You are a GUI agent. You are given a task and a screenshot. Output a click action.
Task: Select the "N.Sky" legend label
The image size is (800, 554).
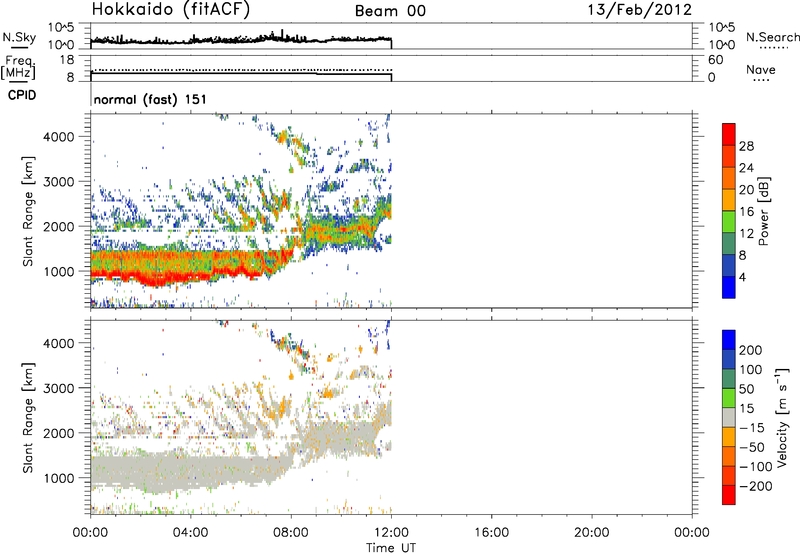click(19, 37)
